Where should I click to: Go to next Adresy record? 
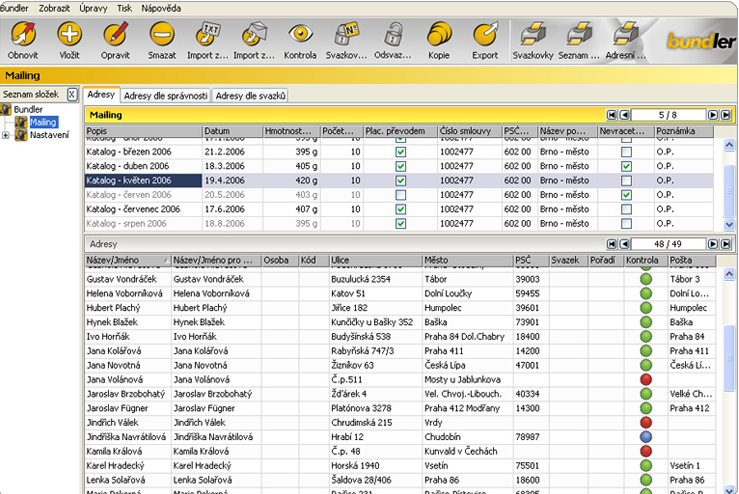click(x=713, y=244)
